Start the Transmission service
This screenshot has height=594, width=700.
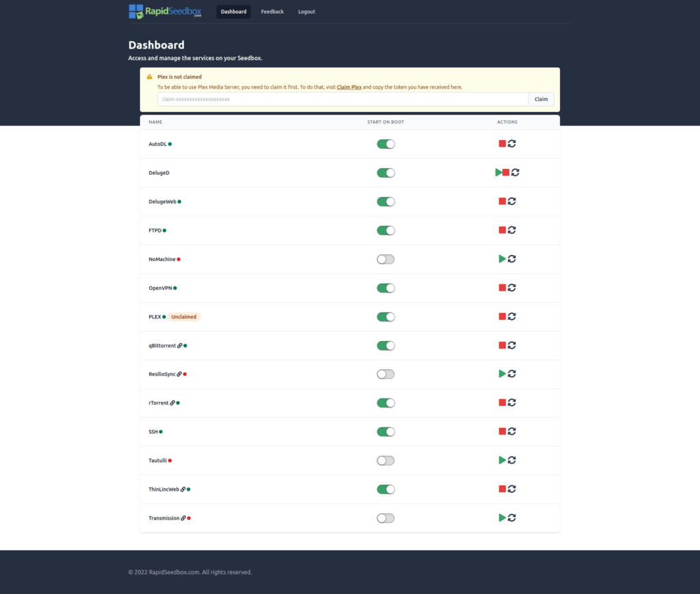(502, 517)
